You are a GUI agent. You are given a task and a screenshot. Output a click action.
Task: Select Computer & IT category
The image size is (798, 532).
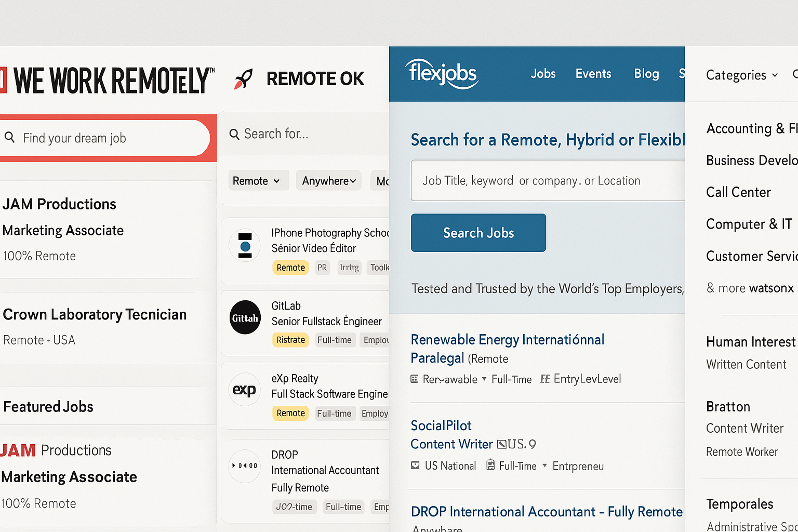(749, 224)
